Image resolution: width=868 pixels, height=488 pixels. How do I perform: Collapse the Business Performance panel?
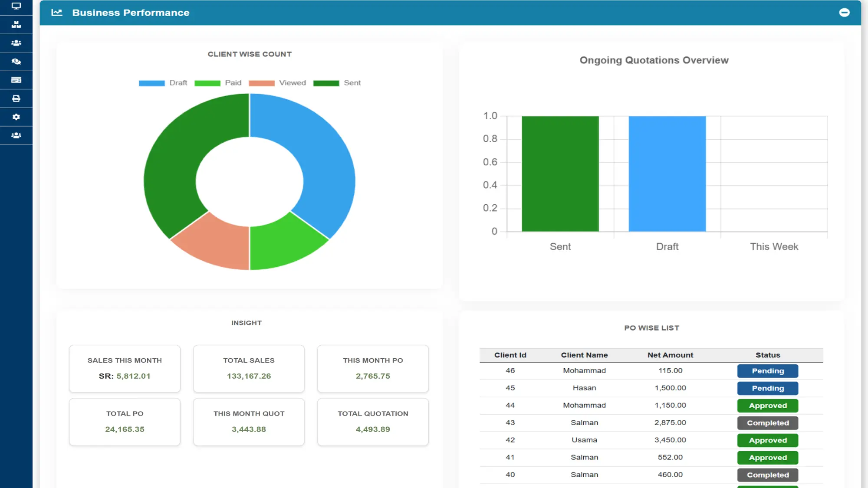(845, 13)
